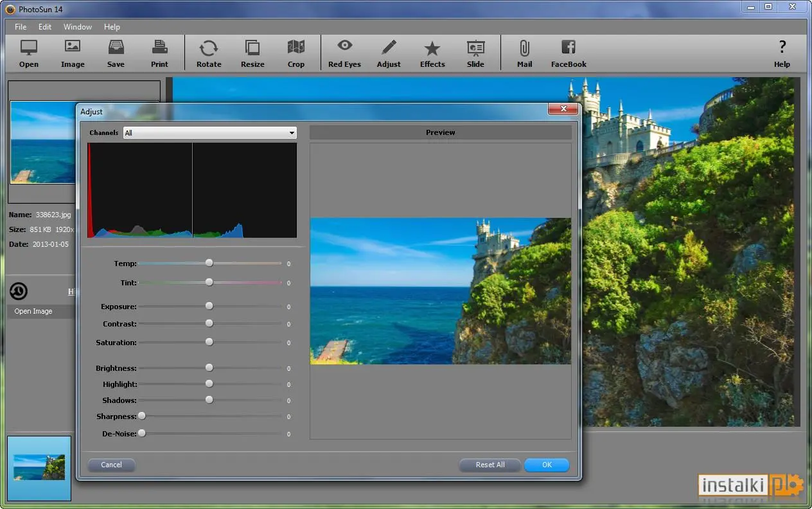The height and width of the screenshot is (509, 812).
Task: Click the Reset All button
Action: pos(490,465)
